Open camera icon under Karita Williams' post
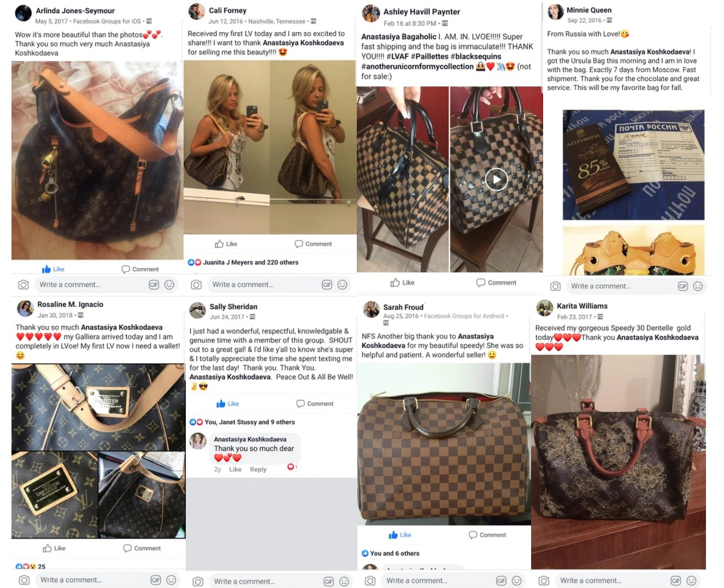Screen dimensions: 724x588 (x=544, y=580)
